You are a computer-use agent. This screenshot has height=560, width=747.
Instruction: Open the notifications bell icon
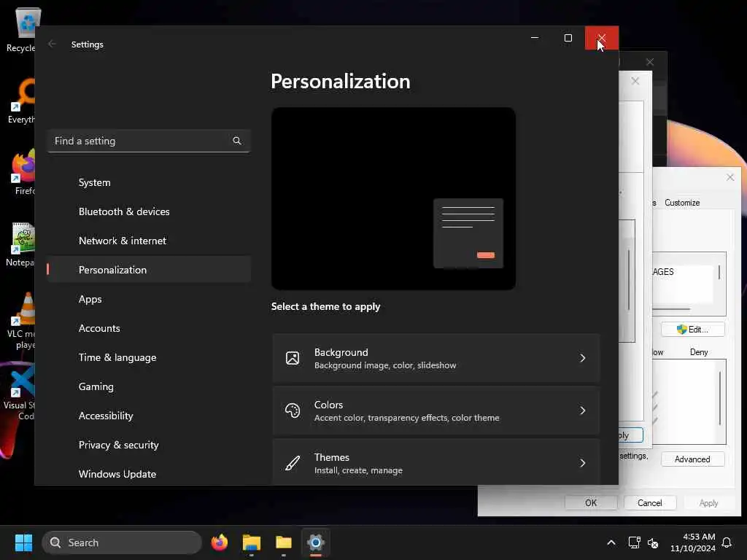[x=727, y=542]
